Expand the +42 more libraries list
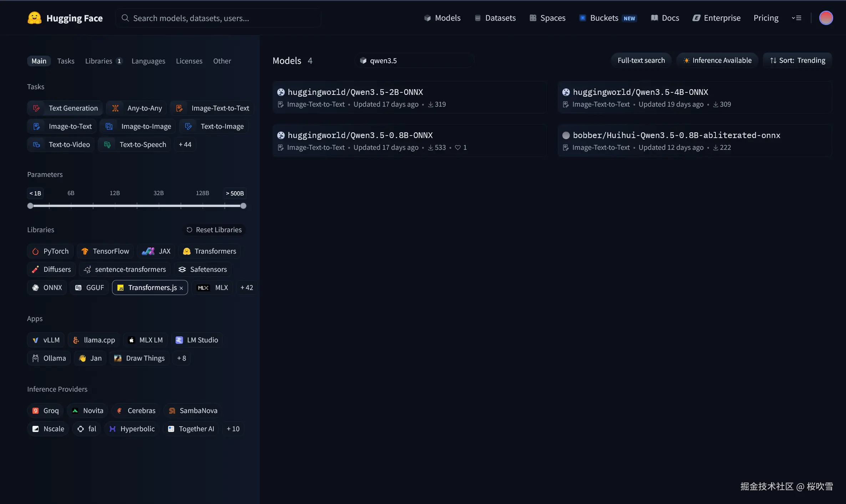The height and width of the screenshot is (504, 846). [247, 287]
